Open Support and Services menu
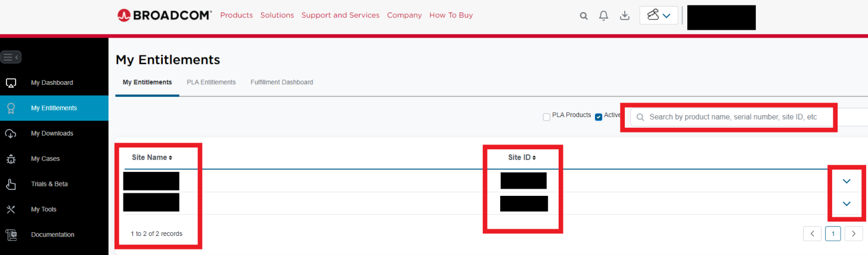The image size is (868, 255). (340, 15)
